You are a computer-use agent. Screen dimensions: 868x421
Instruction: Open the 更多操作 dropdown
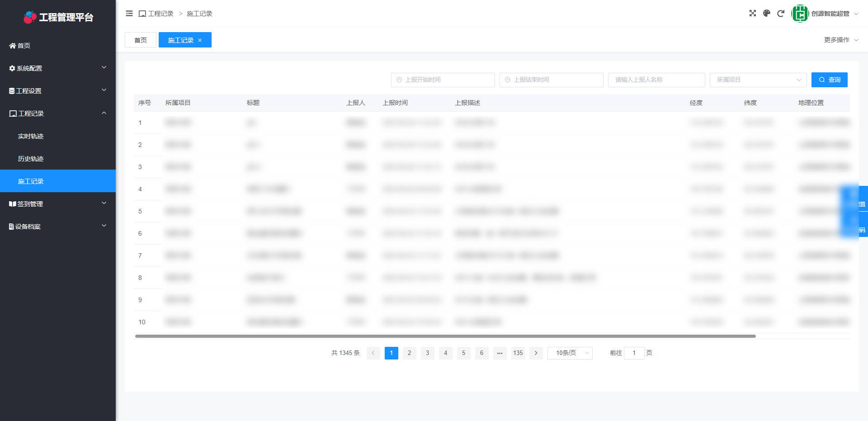coord(840,40)
